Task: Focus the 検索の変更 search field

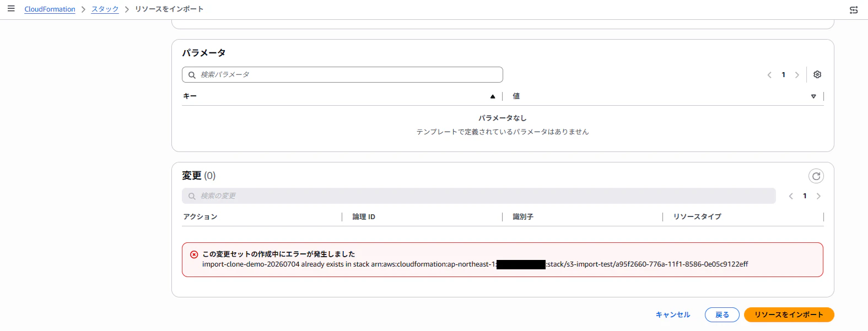Action: point(479,196)
